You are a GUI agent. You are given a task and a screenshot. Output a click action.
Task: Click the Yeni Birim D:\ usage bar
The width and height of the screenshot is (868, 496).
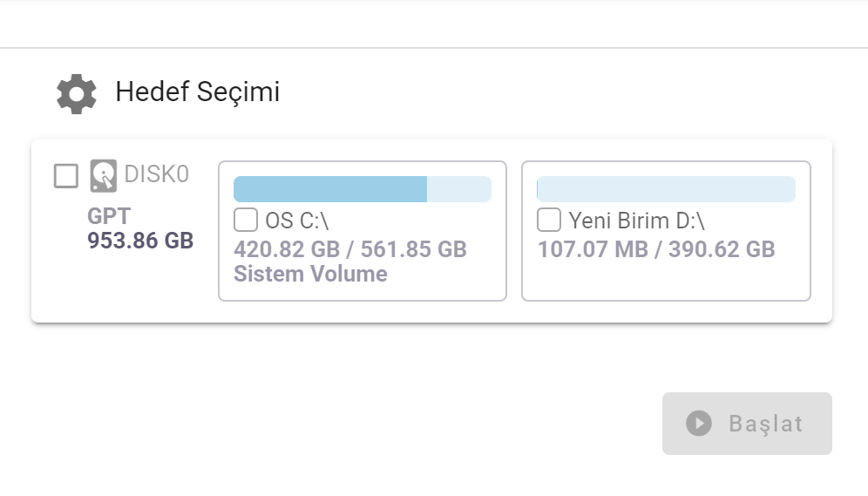666,189
